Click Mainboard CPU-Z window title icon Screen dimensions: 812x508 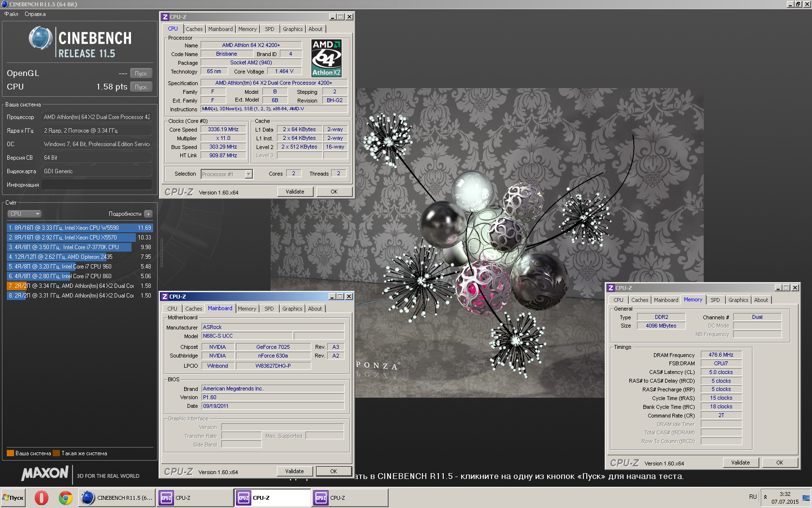(x=165, y=297)
